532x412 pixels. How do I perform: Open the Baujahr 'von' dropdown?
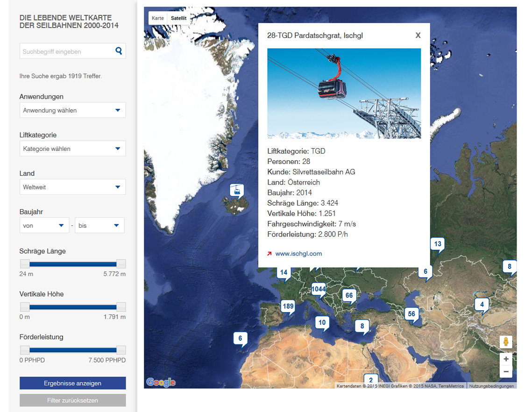tap(44, 225)
